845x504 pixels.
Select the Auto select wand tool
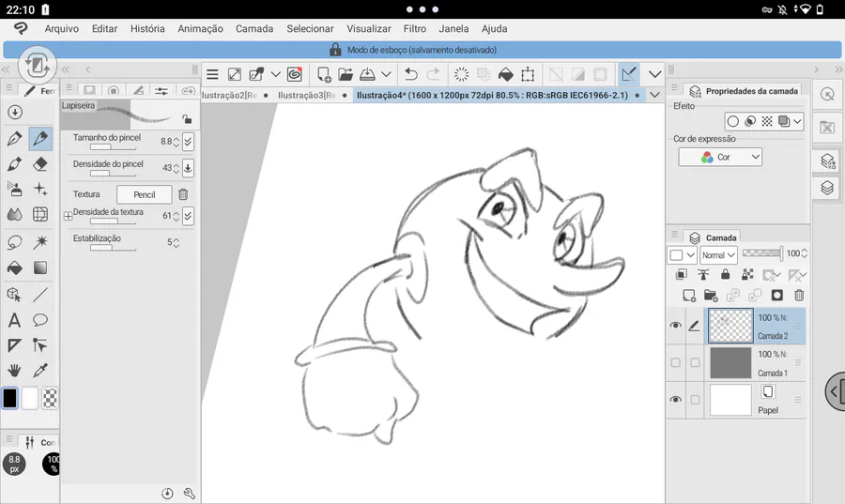pos(39,242)
